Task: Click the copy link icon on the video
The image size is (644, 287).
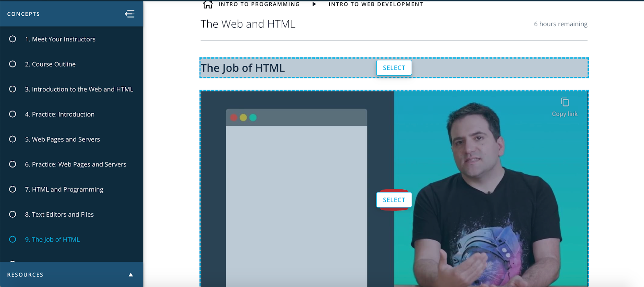Action: click(565, 102)
